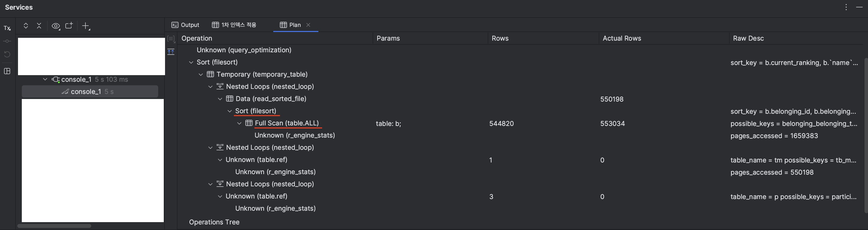This screenshot has width=868, height=230.
Task: Click the rollback icon in left sidebar
Action: (x=7, y=54)
